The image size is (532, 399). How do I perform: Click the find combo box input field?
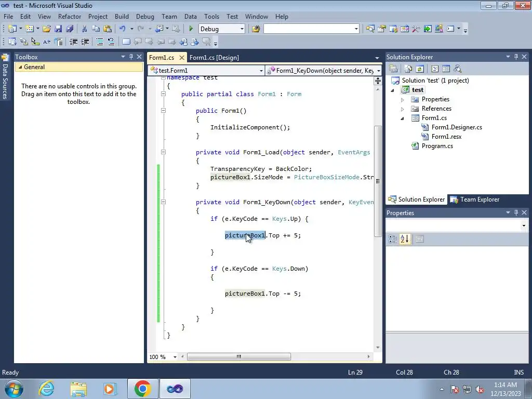pyautogui.click(x=309, y=29)
